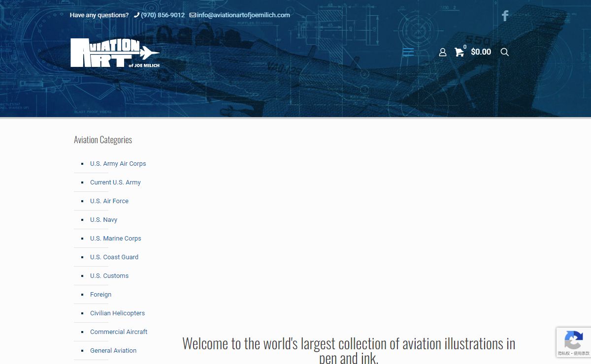
Task: Open the U.S. Customs category
Action: [109, 276]
